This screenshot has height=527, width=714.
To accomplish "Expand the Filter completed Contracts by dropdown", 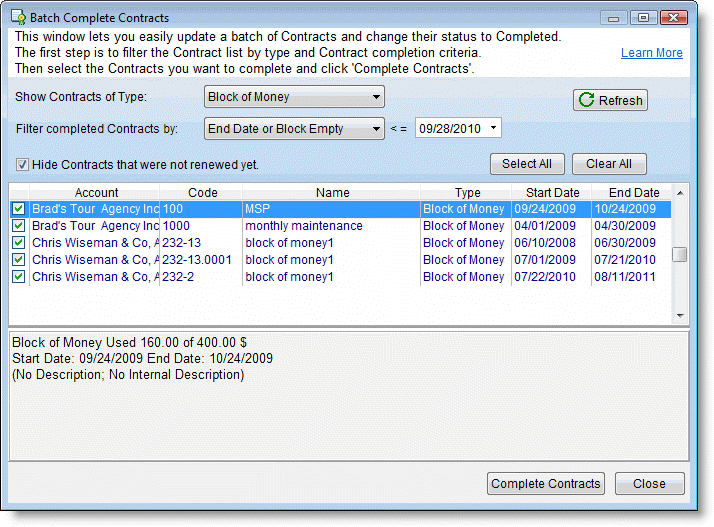I will [x=294, y=128].
